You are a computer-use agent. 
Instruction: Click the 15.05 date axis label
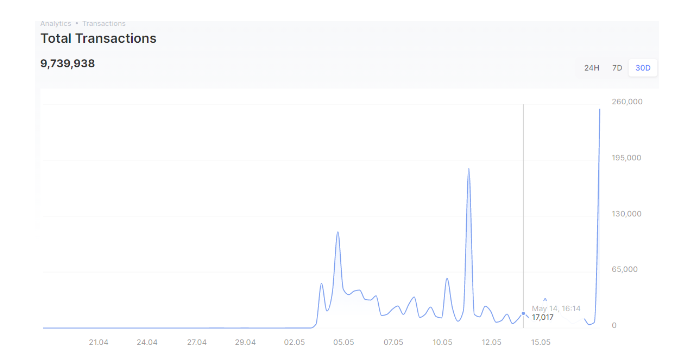[x=540, y=342]
